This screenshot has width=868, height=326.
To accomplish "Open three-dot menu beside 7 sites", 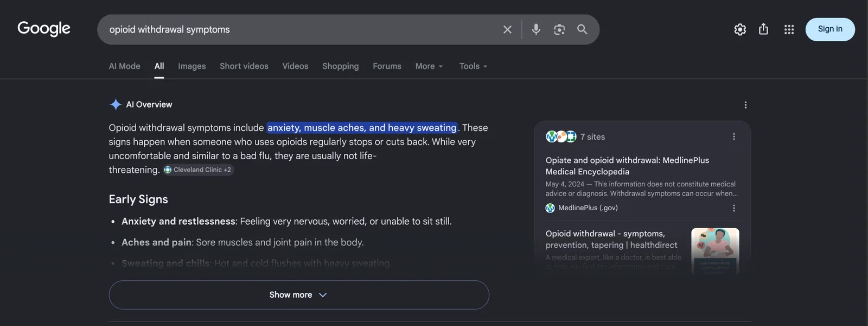I will pos(734,137).
